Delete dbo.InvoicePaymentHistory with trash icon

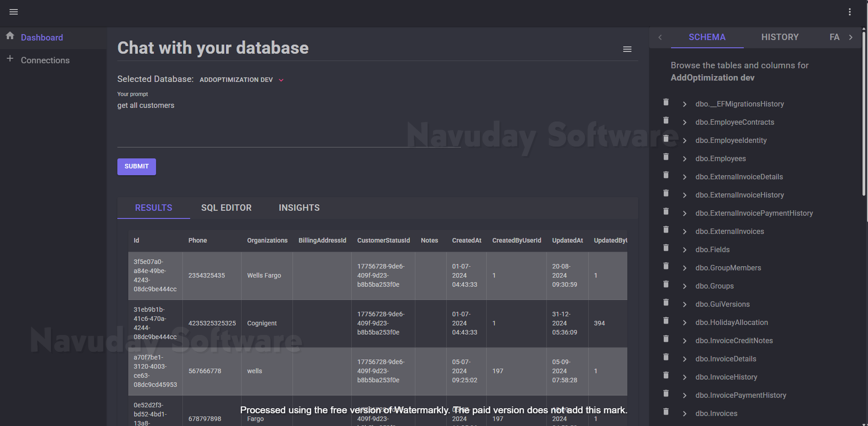point(666,393)
